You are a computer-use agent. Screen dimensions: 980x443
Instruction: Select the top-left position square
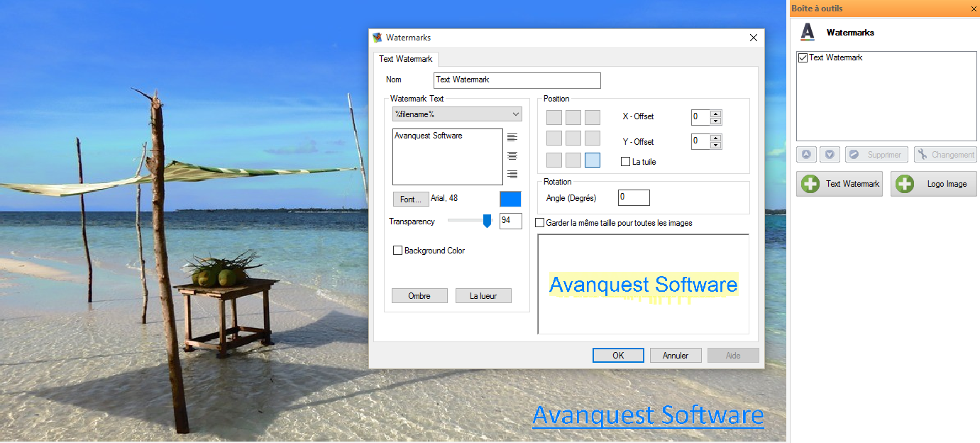(554, 118)
